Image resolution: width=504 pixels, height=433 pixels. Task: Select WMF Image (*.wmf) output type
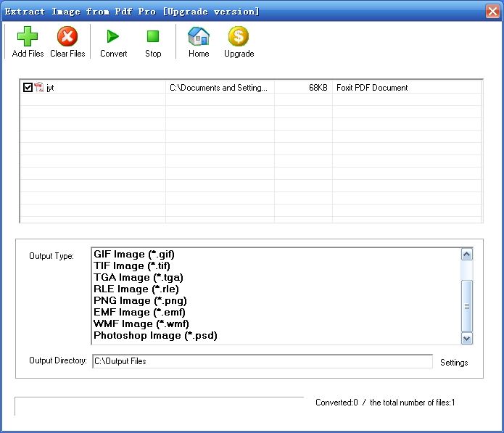click(x=141, y=323)
